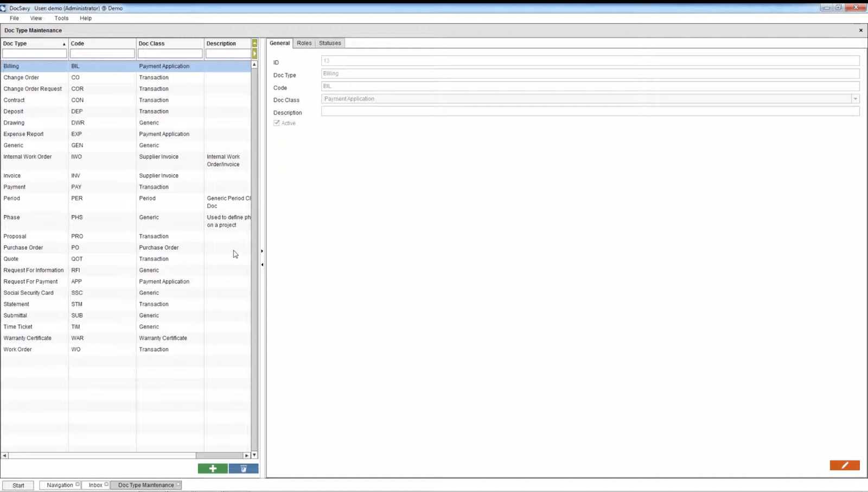Expand the splitter using the right-pointing arrow
Image resolution: width=868 pixels, height=492 pixels.
[x=262, y=251]
